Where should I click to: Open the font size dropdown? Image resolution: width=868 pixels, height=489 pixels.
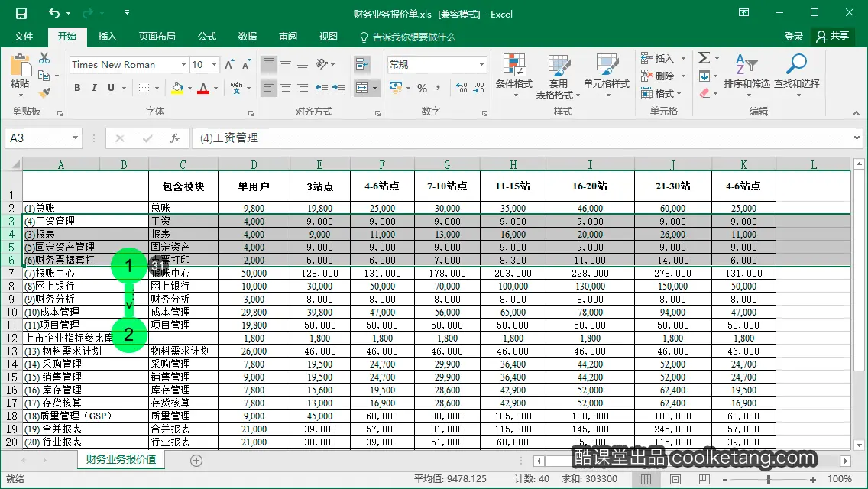tap(214, 65)
